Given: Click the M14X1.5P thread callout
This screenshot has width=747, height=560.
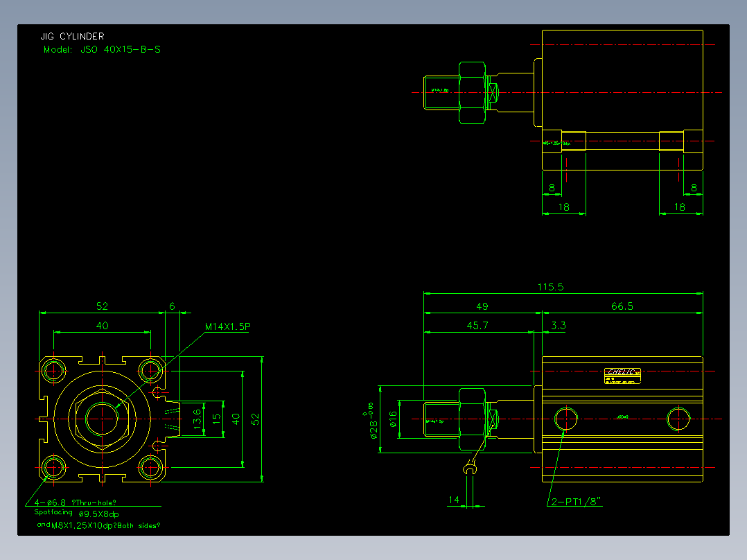Looking at the screenshot, I should tap(228, 326).
